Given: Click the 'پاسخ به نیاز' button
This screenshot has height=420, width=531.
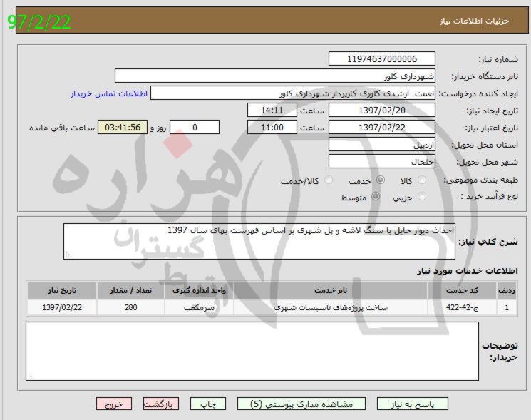Looking at the screenshot, I should point(413,404).
